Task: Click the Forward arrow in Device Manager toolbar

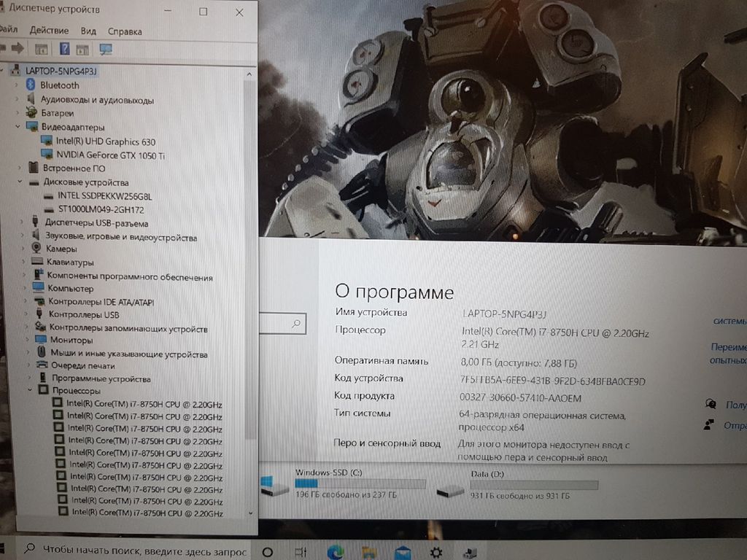Action: coord(18,47)
